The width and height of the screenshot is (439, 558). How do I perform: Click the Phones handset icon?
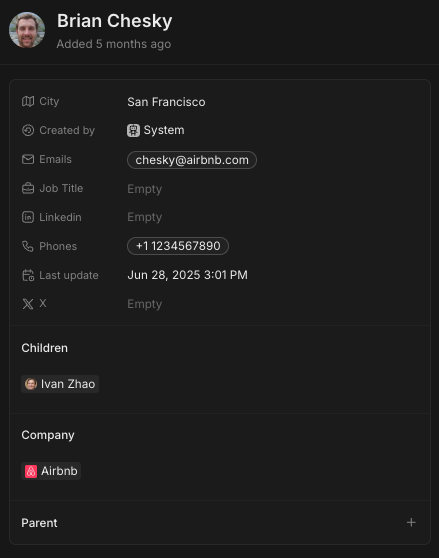pos(28,246)
